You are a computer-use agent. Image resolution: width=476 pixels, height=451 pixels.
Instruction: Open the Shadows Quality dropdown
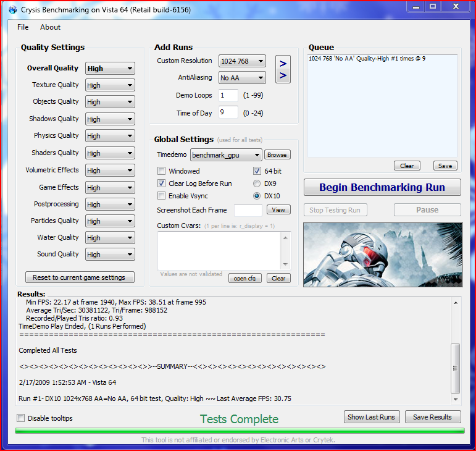point(110,119)
